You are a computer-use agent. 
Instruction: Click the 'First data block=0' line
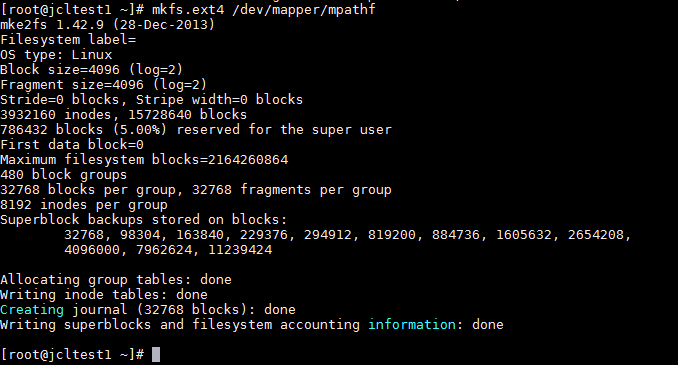(72, 144)
